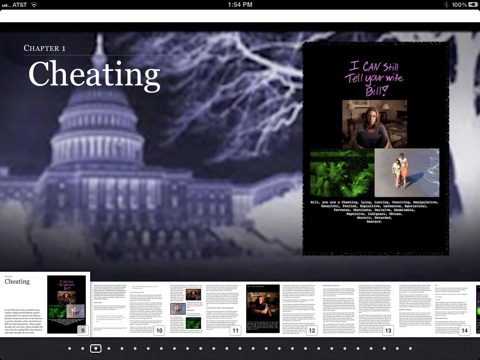Tap the seated woman photo in poster

pyautogui.click(x=374, y=124)
